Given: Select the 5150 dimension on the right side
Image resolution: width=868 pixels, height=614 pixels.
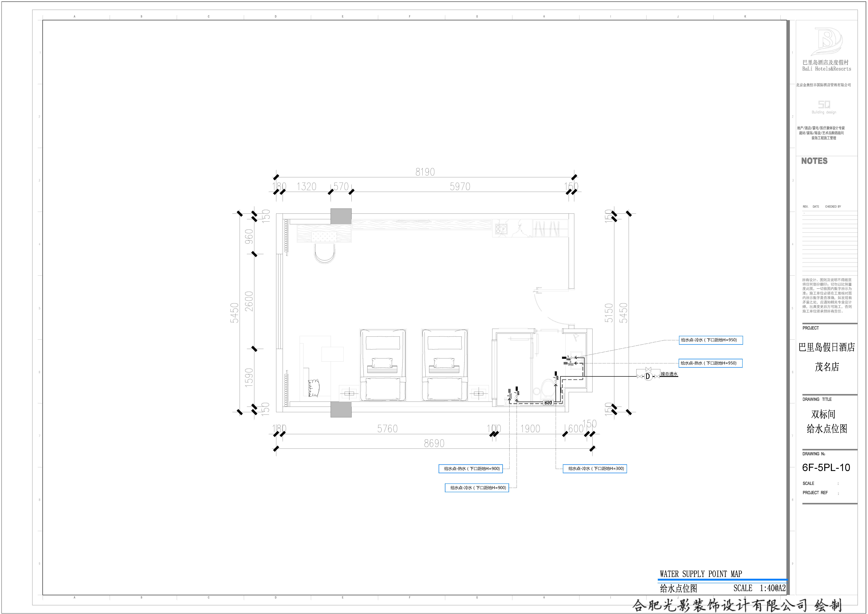Looking at the screenshot, I should point(609,313).
